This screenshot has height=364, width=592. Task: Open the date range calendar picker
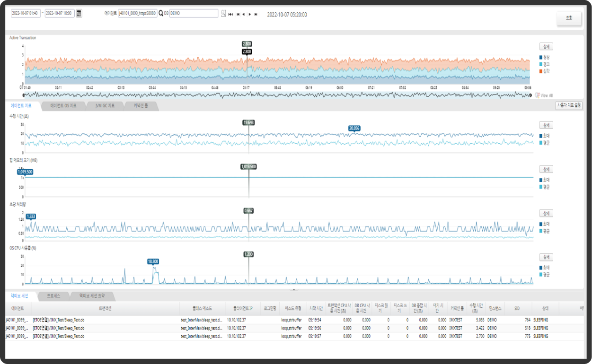pos(79,14)
